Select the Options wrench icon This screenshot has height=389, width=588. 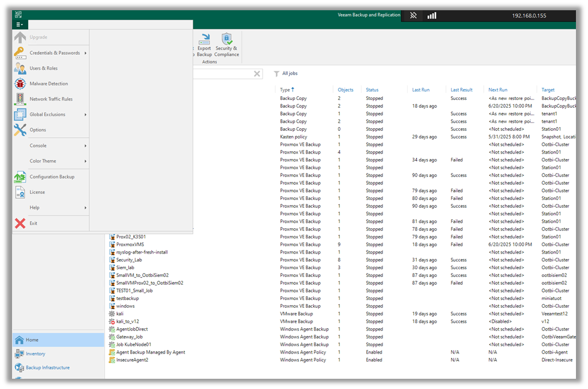19,129
